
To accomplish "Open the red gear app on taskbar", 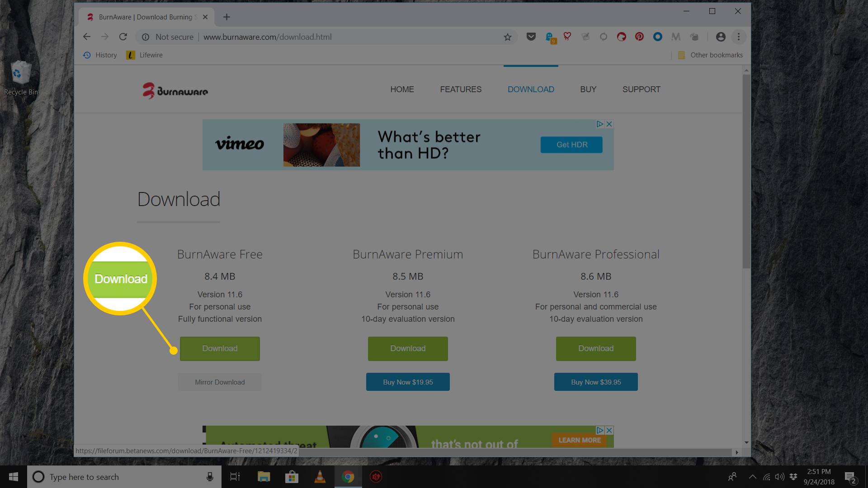I will (376, 477).
